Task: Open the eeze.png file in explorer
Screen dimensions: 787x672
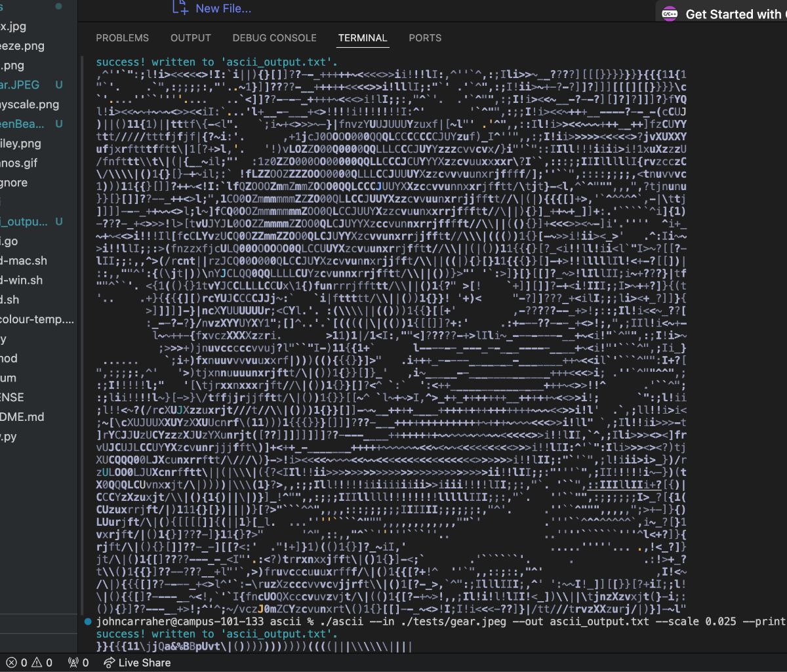Action: pos(22,46)
